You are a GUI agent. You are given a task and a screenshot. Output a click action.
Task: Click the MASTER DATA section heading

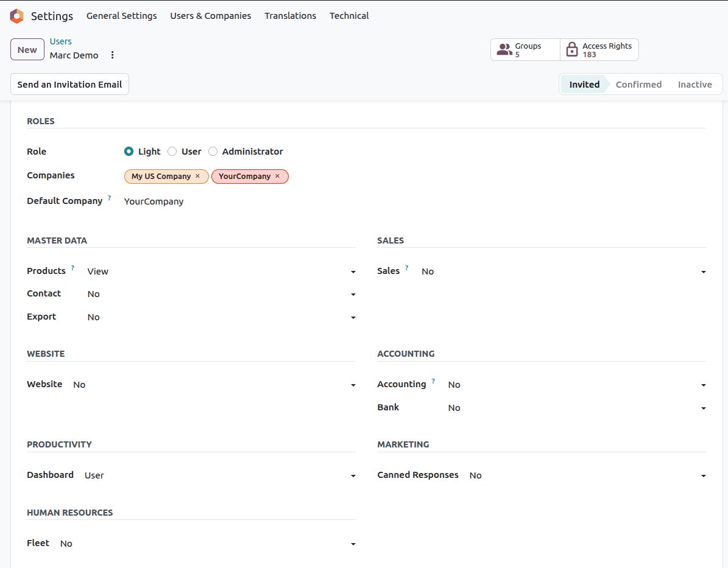point(57,240)
